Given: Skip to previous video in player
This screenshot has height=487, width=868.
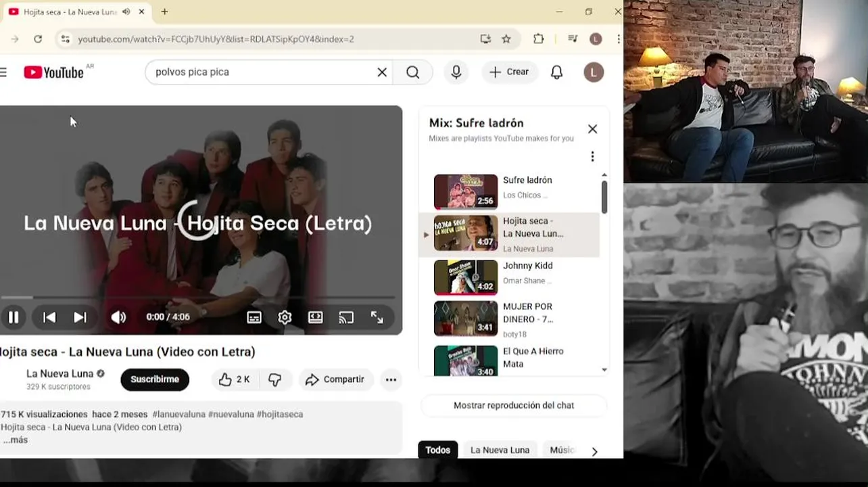Looking at the screenshot, I should coord(49,317).
